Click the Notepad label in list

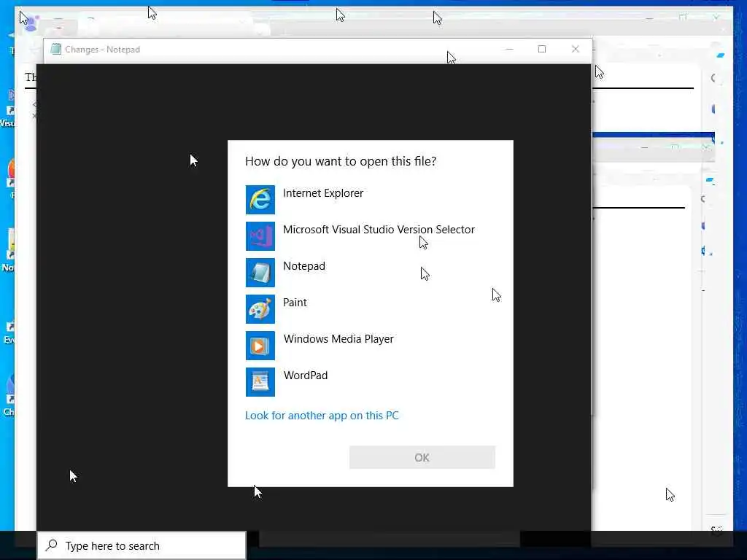point(304,266)
